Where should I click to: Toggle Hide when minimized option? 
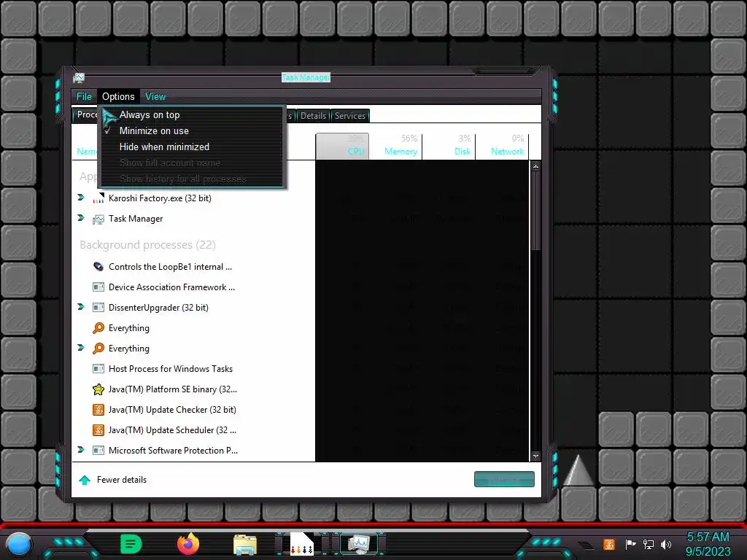point(193,147)
